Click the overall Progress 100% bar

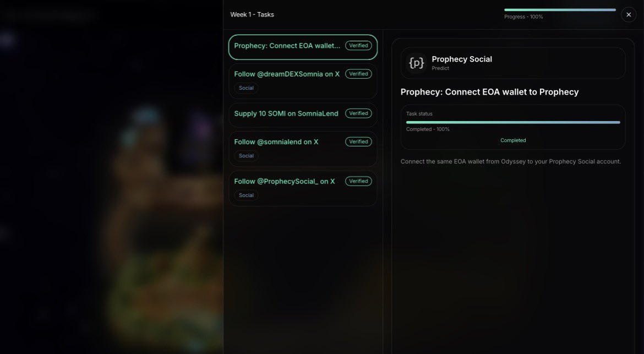(x=560, y=10)
